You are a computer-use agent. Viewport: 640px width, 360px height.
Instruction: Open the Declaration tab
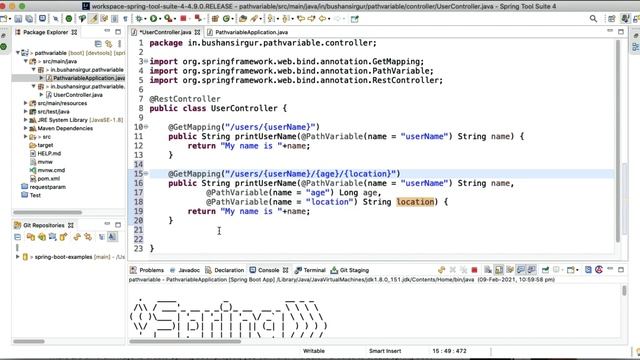click(224, 270)
